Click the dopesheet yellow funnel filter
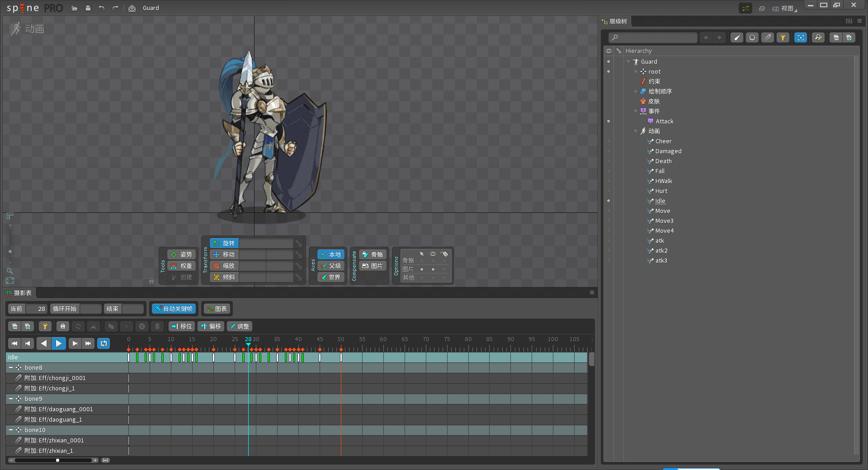The height and width of the screenshot is (470, 868). [45, 326]
